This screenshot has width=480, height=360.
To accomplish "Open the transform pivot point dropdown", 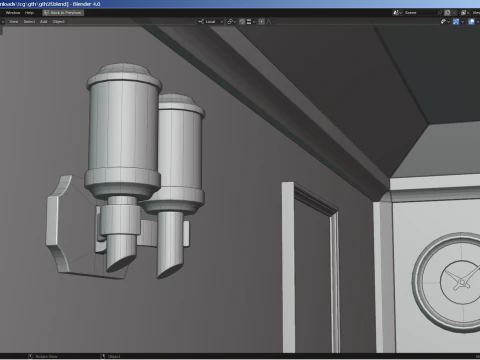I will [x=231, y=22].
